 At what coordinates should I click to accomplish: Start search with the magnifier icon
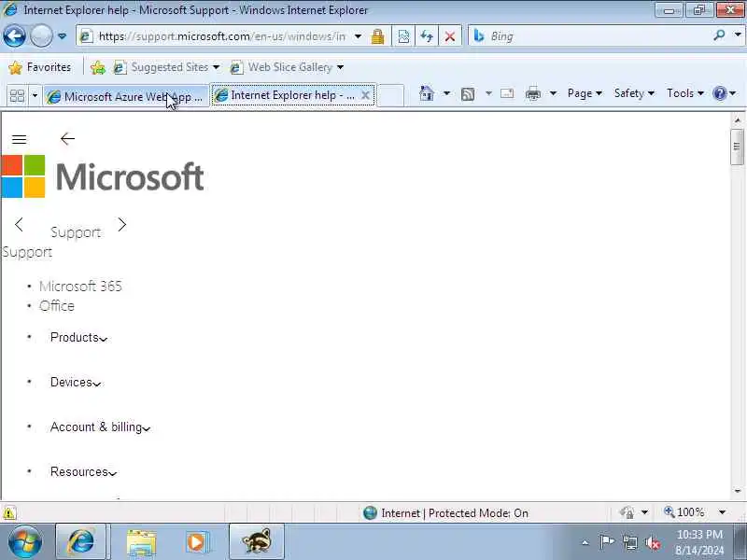(719, 35)
